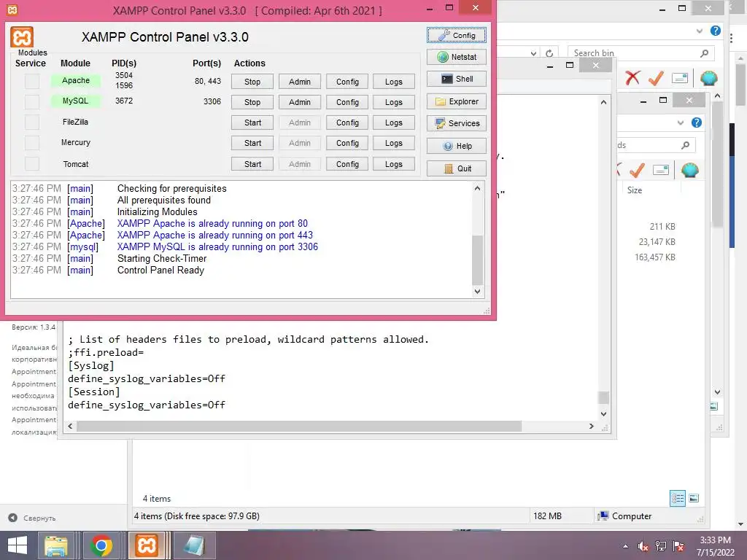Image resolution: width=747 pixels, height=560 pixels.
Task: Open the Config menu for Mercury
Action: point(347,144)
